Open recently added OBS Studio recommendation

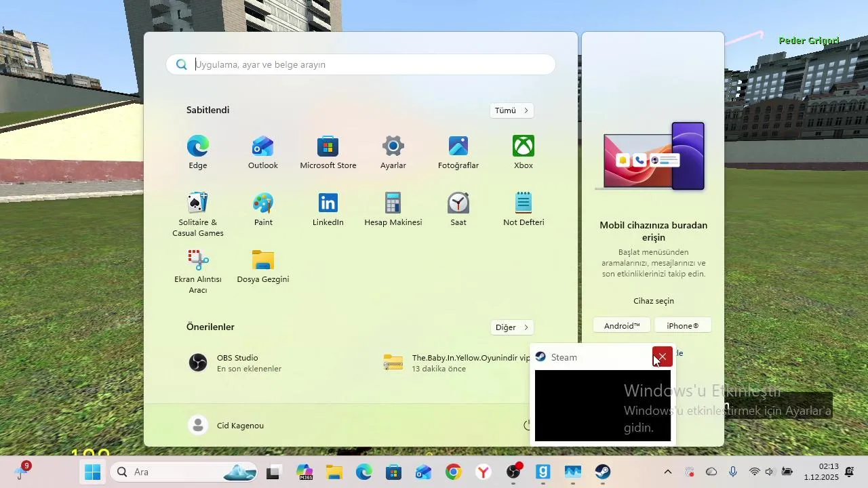pyautogui.click(x=235, y=363)
